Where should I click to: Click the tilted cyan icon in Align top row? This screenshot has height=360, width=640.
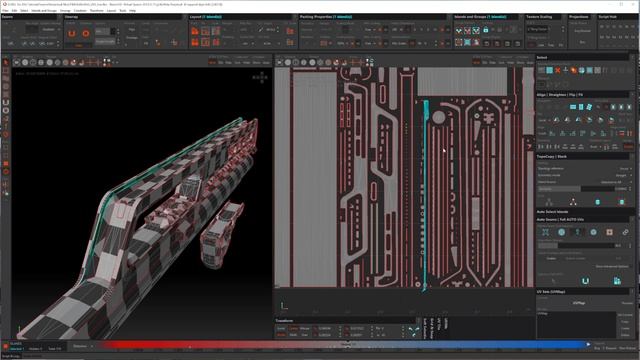click(x=589, y=107)
